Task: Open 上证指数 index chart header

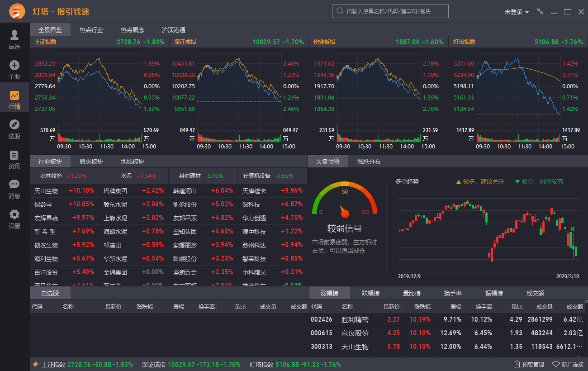Action: tap(100, 42)
